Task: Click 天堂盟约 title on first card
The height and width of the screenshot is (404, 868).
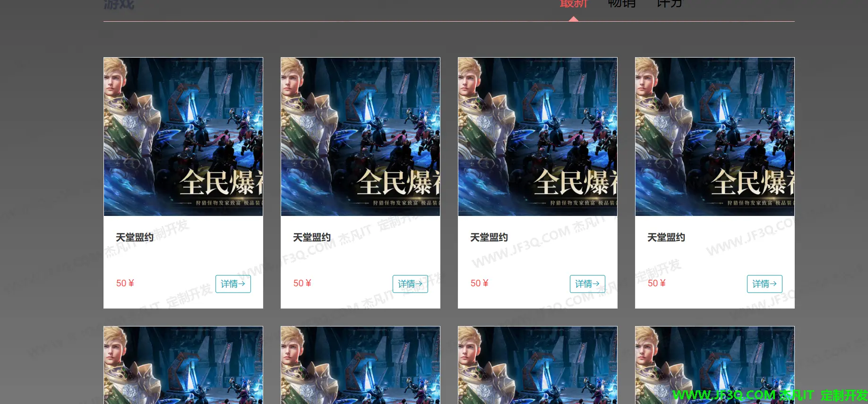Action: coord(135,237)
